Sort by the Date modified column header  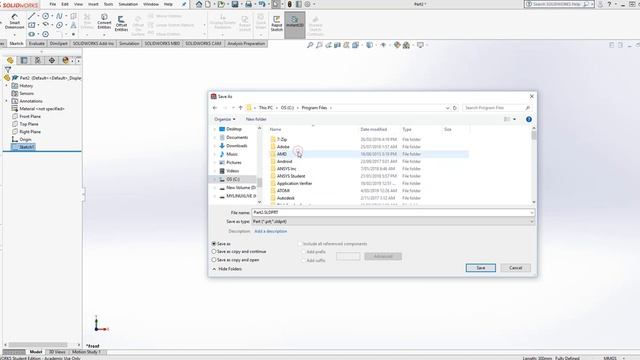coord(373,129)
